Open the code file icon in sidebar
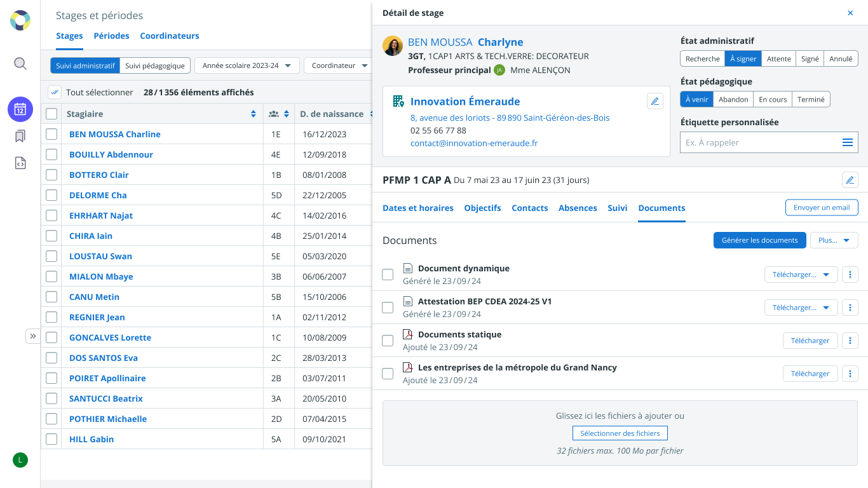The height and width of the screenshot is (488, 868). pyautogui.click(x=20, y=163)
